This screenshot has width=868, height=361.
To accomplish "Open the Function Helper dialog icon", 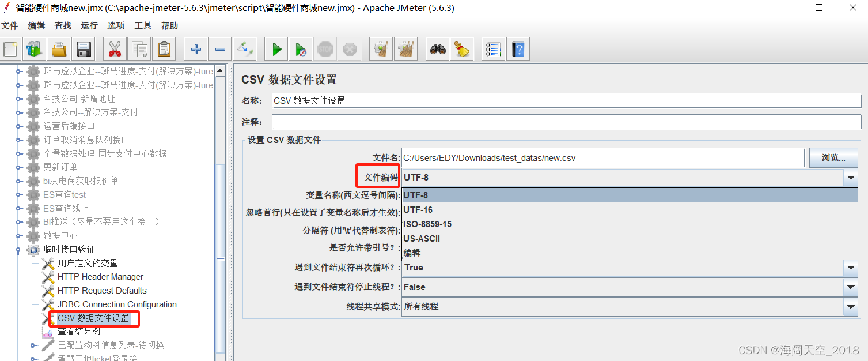I will (493, 48).
